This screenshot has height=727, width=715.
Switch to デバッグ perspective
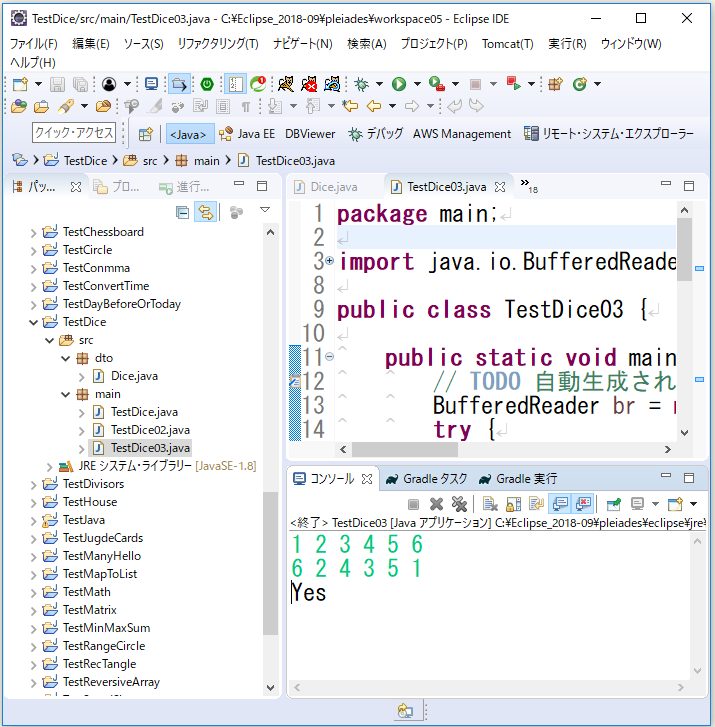pyautogui.click(x=376, y=134)
